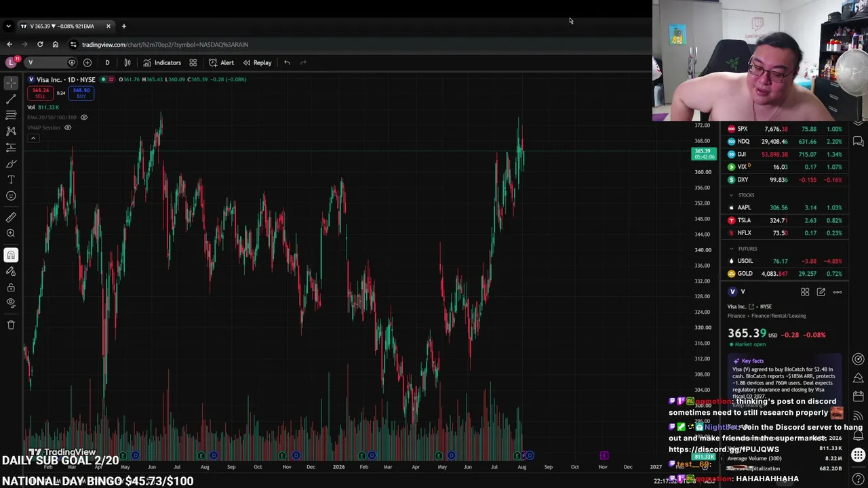This screenshot has width=868, height=488.
Task: Open the emoji and icons tool
Action: tap(11, 196)
